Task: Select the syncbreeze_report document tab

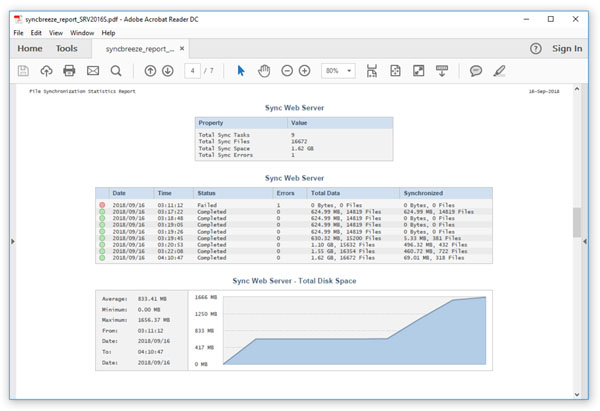Action: (x=140, y=49)
